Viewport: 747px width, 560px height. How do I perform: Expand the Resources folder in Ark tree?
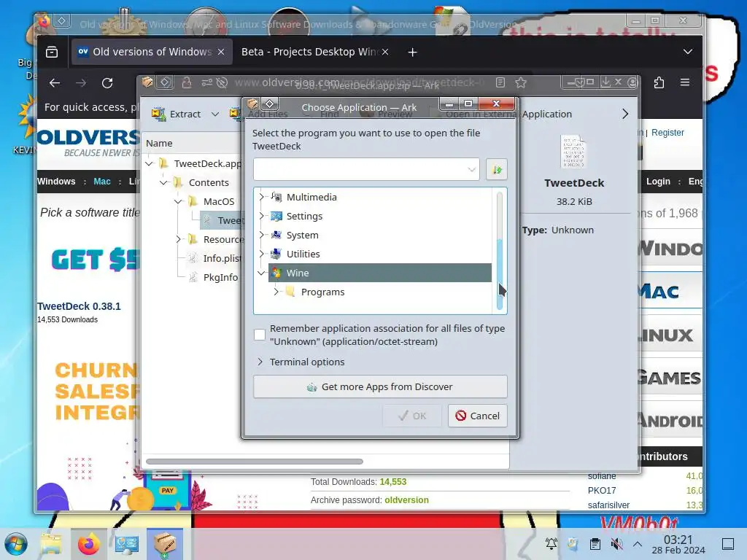(x=179, y=239)
